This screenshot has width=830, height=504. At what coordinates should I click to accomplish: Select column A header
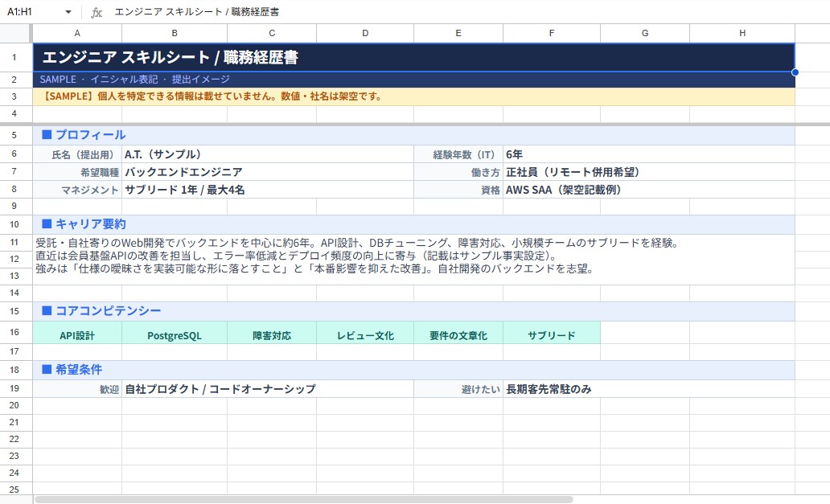point(77,33)
